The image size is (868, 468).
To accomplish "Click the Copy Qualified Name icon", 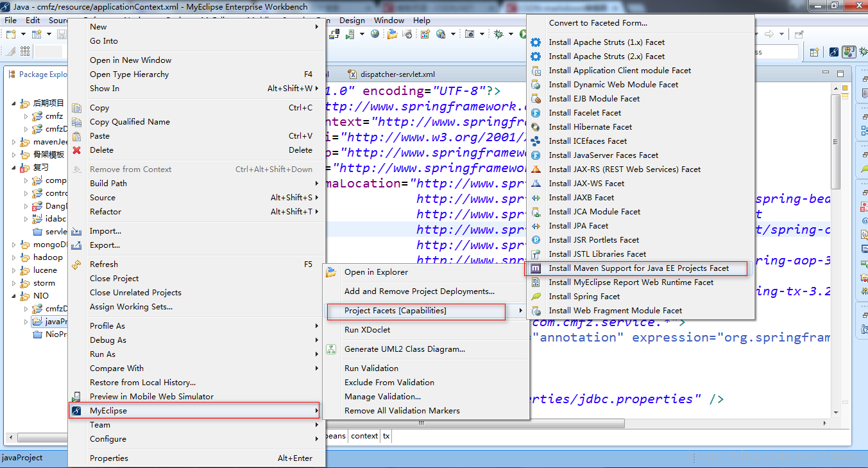I will tap(77, 122).
